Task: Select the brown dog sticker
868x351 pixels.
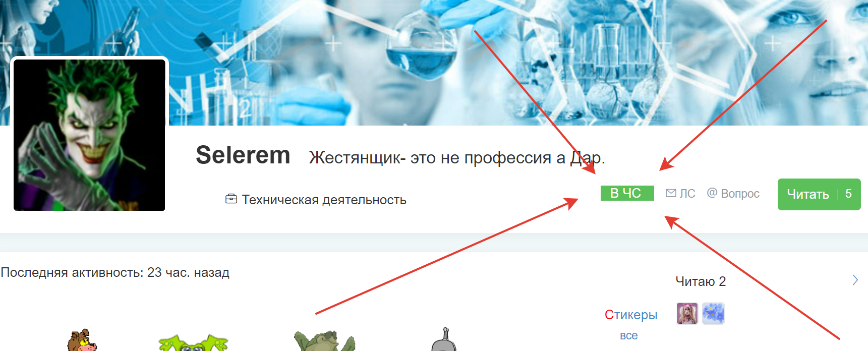Action: click(82, 340)
